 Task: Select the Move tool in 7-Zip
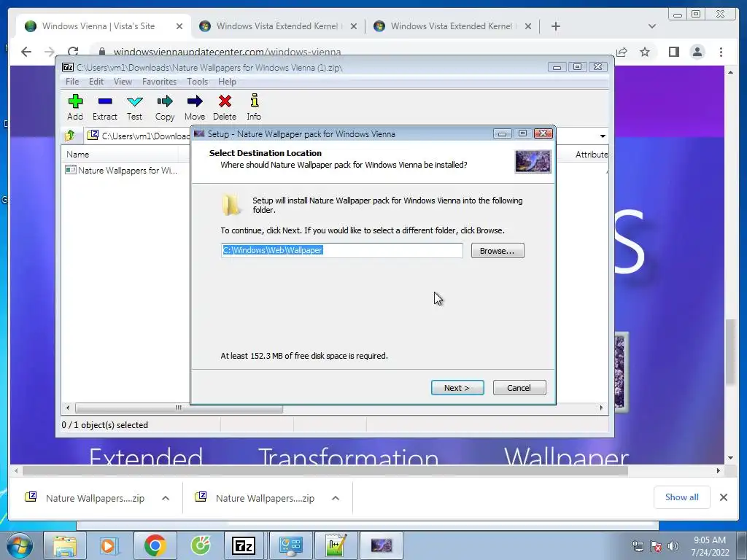coord(195,107)
